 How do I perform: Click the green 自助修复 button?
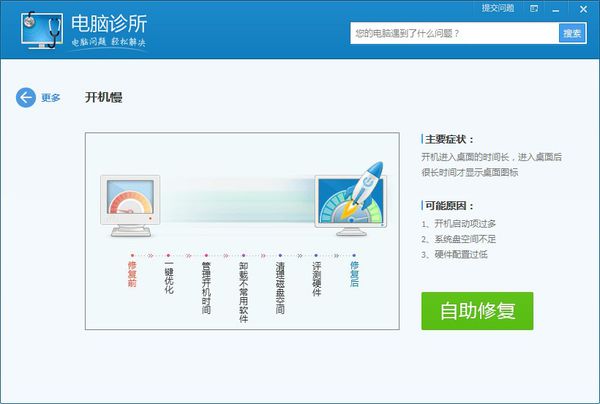[x=477, y=311]
